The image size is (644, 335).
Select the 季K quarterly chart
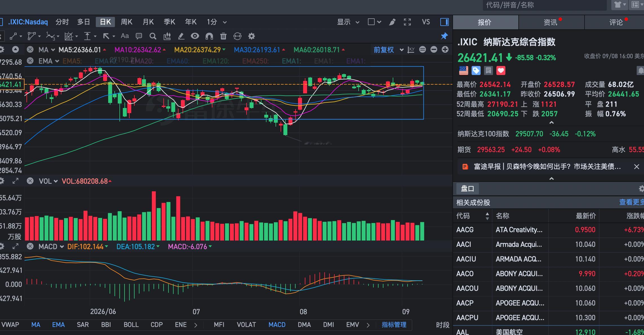click(x=169, y=22)
